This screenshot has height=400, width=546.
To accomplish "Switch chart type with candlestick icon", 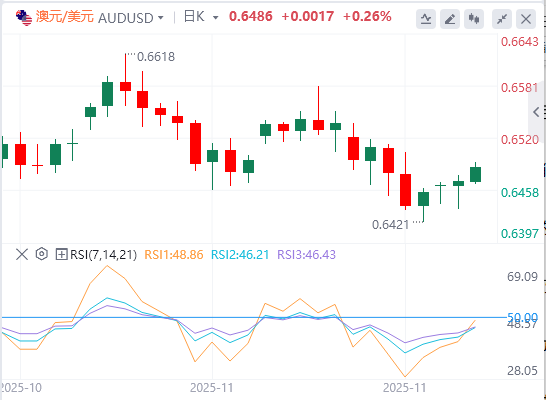I will click(474, 19).
